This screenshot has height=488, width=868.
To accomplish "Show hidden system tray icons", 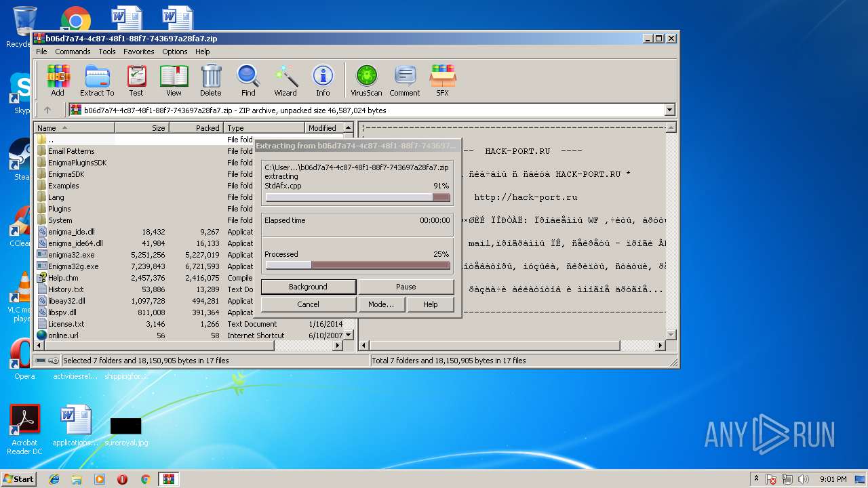I will (756, 479).
